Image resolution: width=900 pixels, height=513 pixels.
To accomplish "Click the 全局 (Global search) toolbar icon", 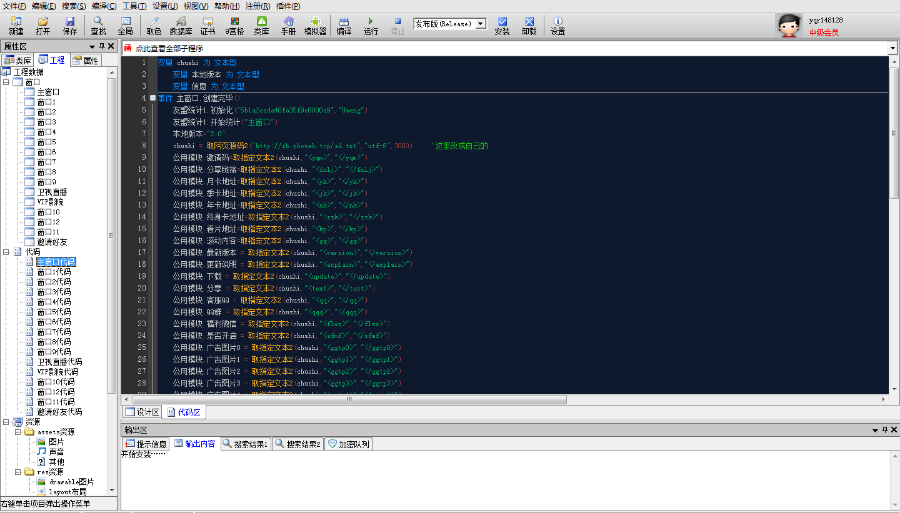I will [x=125, y=26].
